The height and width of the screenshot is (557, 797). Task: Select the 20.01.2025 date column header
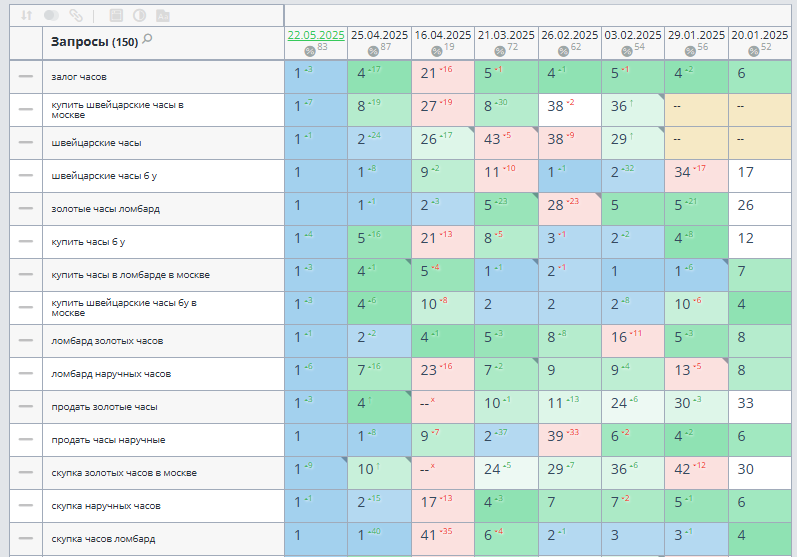pos(759,35)
